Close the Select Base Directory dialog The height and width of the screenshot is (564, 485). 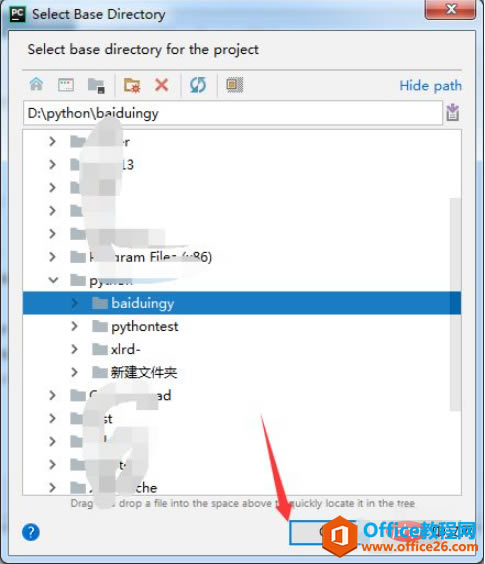[451, 9]
